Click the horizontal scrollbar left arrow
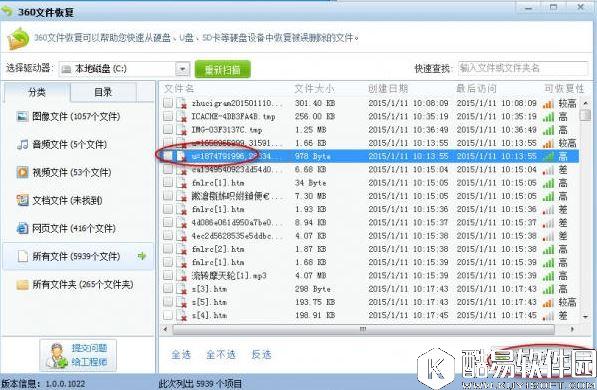597x390 pixels. (x=165, y=329)
